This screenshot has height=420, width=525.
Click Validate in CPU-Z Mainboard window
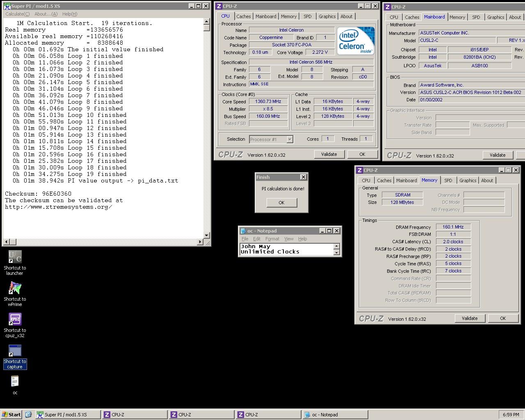[x=498, y=155]
